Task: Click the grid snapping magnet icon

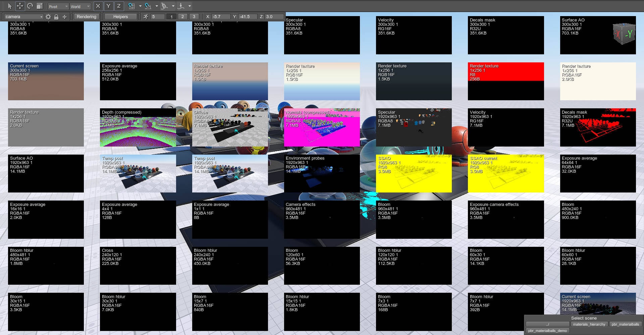Action: point(131,6)
